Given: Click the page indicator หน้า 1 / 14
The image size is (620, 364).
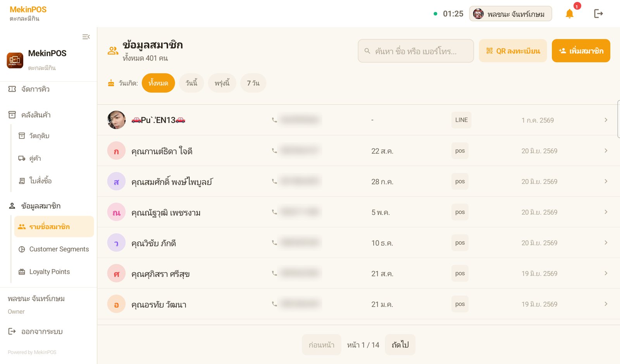Looking at the screenshot, I should (x=363, y=345).
